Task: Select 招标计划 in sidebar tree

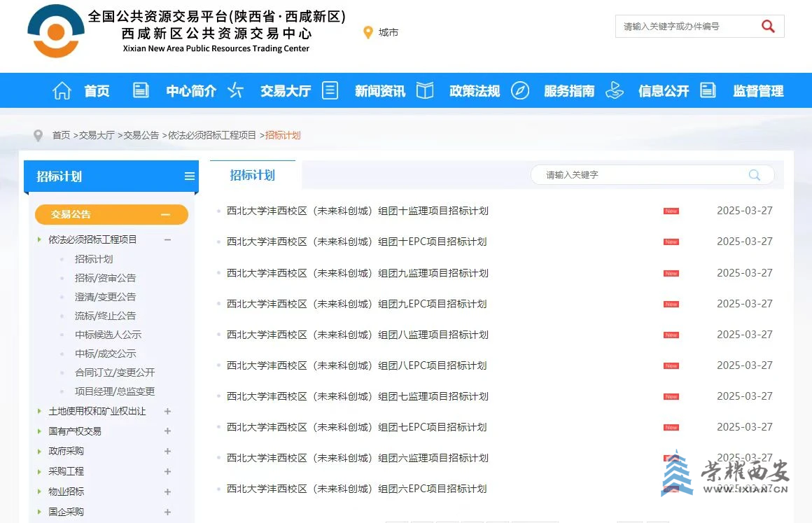Action: click(94, 259)
